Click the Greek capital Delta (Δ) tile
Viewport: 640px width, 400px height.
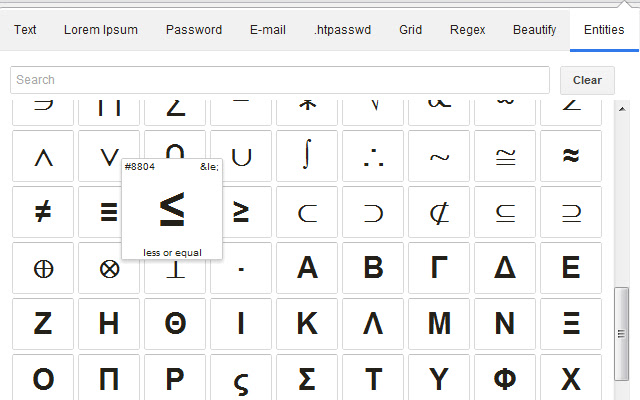(x=505, y=268)
